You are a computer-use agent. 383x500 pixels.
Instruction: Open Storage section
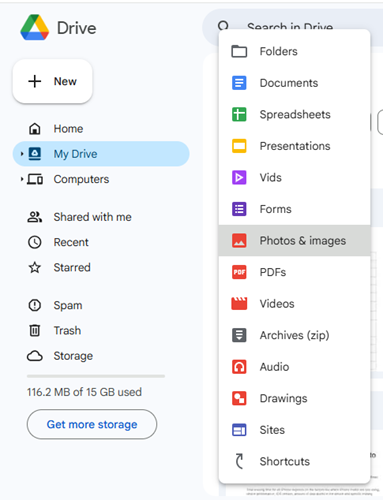(x=101, y=356)
